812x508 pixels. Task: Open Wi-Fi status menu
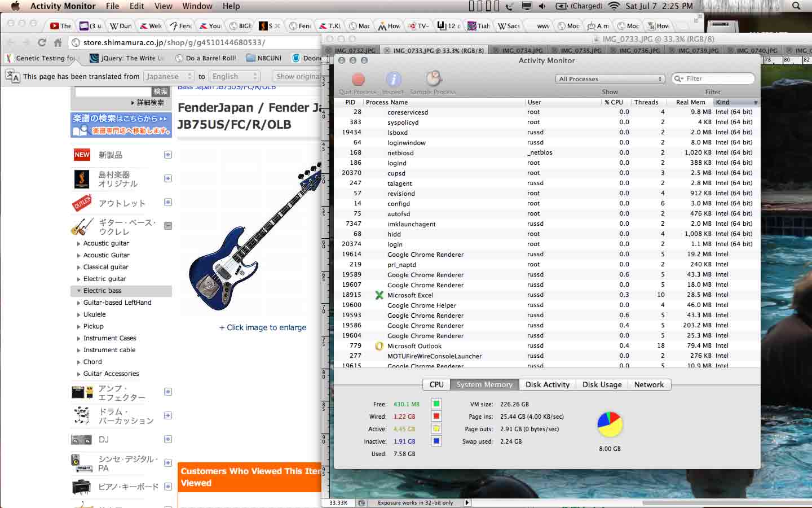(614, 6)
